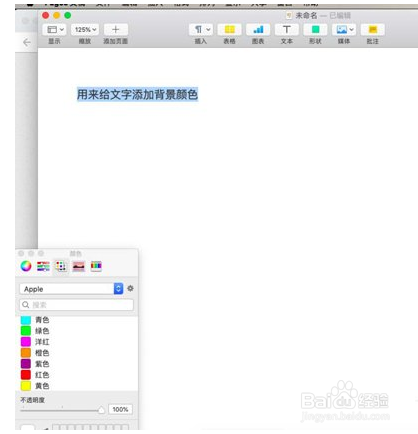Screen dimensions: 418x434
Task: Open the 媒体 media dropdown
Action: tap(344, 30)
